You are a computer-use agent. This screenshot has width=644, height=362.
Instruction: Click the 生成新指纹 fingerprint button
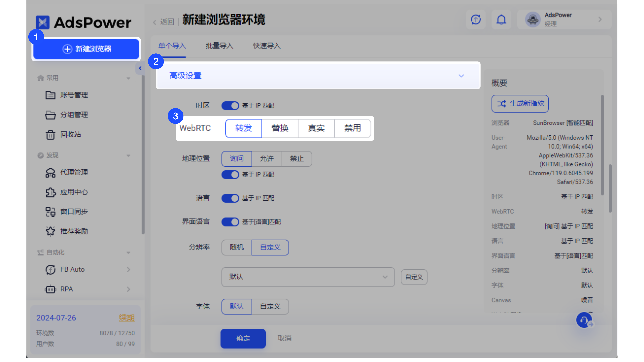coord(520,104)
